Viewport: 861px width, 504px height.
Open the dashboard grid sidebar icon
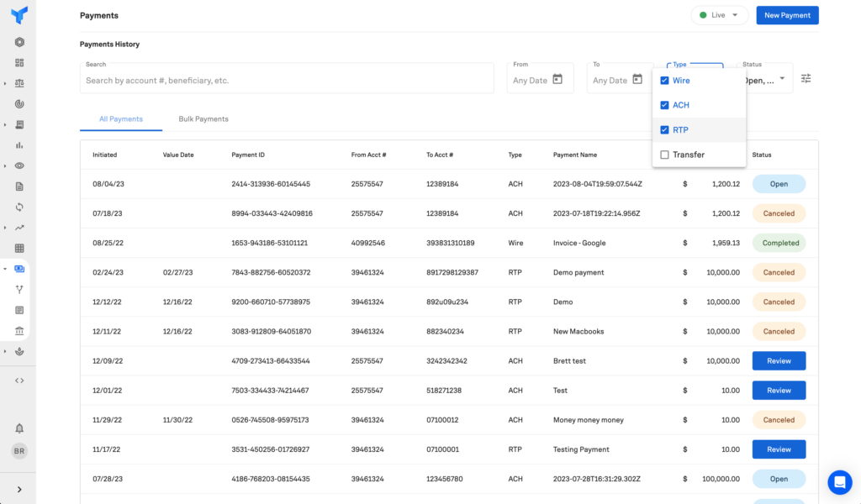19,62
